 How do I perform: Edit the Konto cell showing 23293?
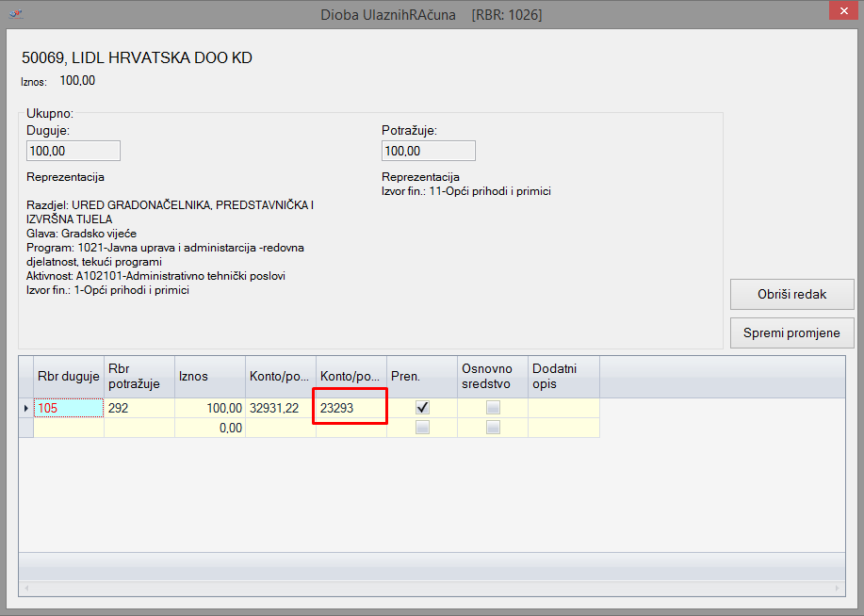point(350,408)
